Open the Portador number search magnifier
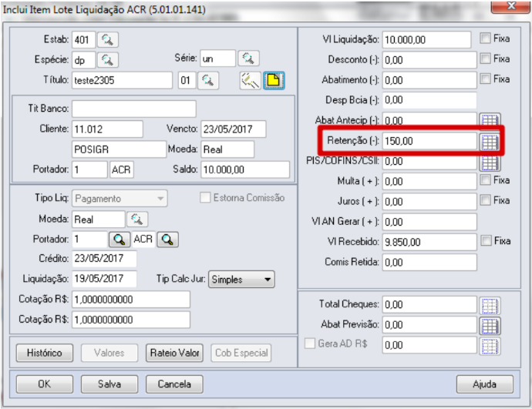The width and height of the screenshot is (532, 409). [119, 240]
